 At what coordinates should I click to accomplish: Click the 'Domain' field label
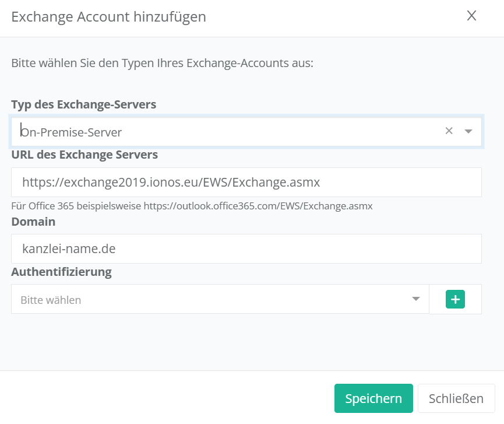(33, 222)
